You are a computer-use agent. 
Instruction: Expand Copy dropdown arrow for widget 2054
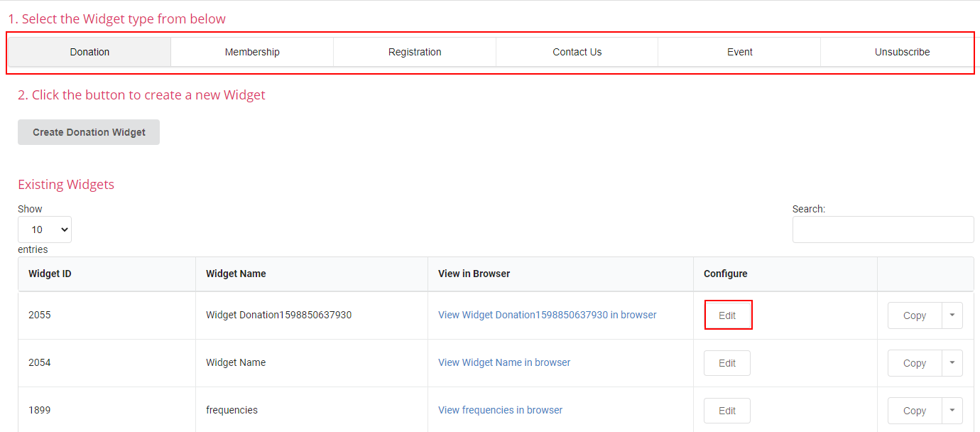coord(952,363)
